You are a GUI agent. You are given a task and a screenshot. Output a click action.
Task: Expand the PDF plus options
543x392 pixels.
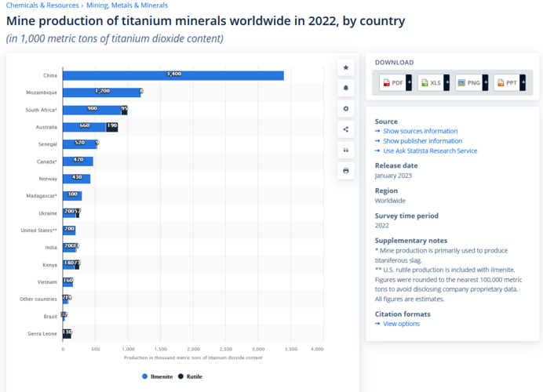pos(409,82)
